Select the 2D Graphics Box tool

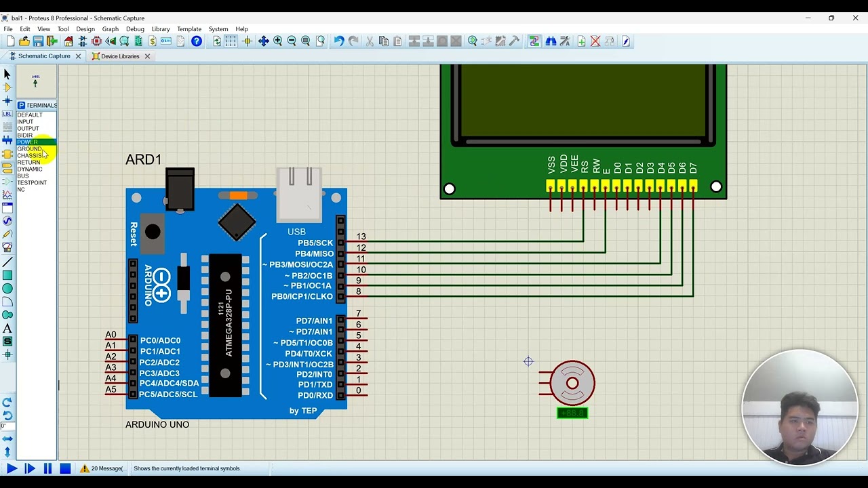pyautogui.click(x=7, y=275)
